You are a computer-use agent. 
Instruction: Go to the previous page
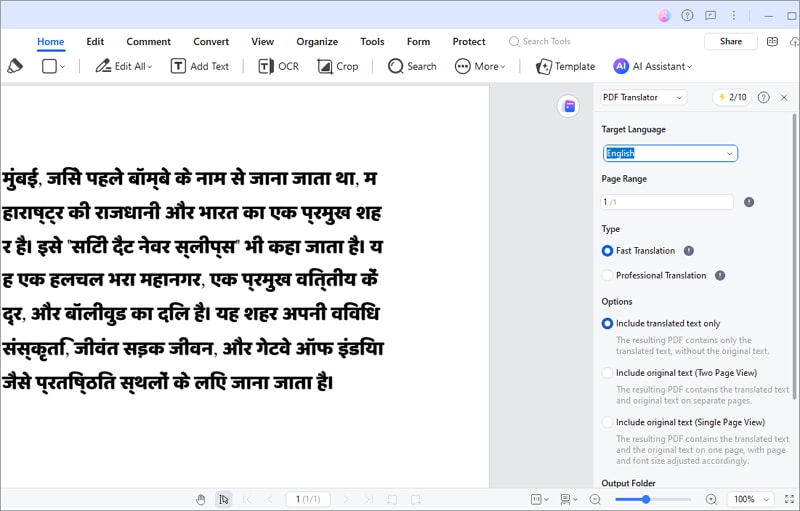click(270, 499)
